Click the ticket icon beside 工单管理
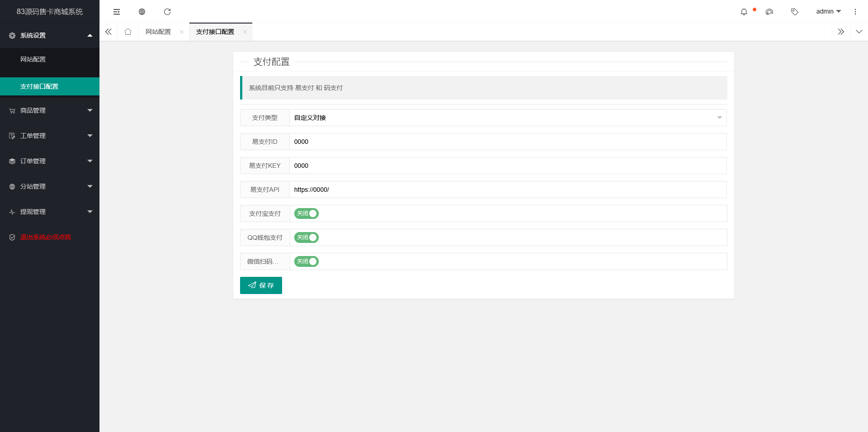 click(x=12, y=136)
